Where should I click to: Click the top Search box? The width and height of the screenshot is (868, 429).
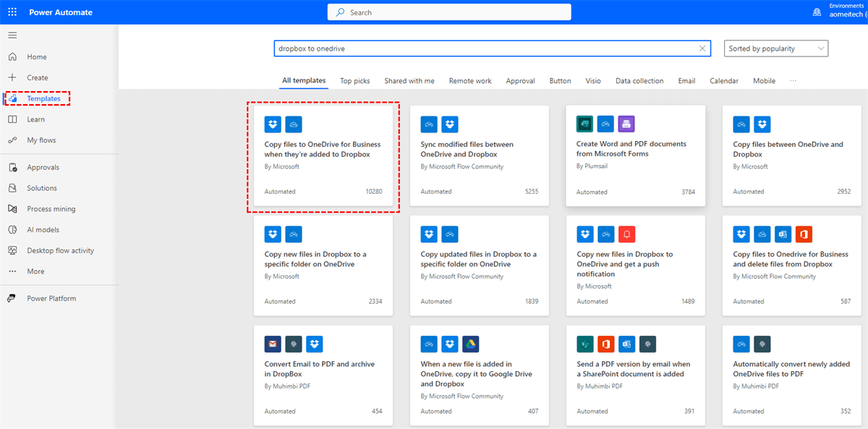tap(449, 12)
